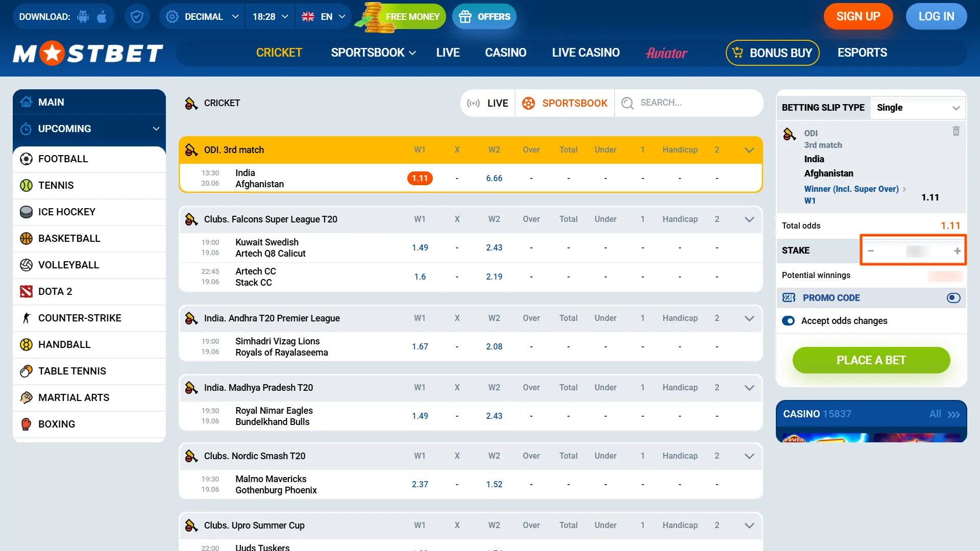Open the Cricket navigation tab
The width and height of the screenshot is (980, 551).
[x=279, y=53]
